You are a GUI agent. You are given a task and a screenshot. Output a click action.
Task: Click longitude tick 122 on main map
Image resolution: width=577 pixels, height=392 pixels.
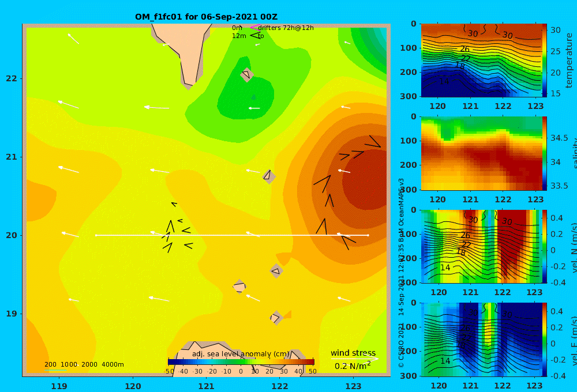280,386
